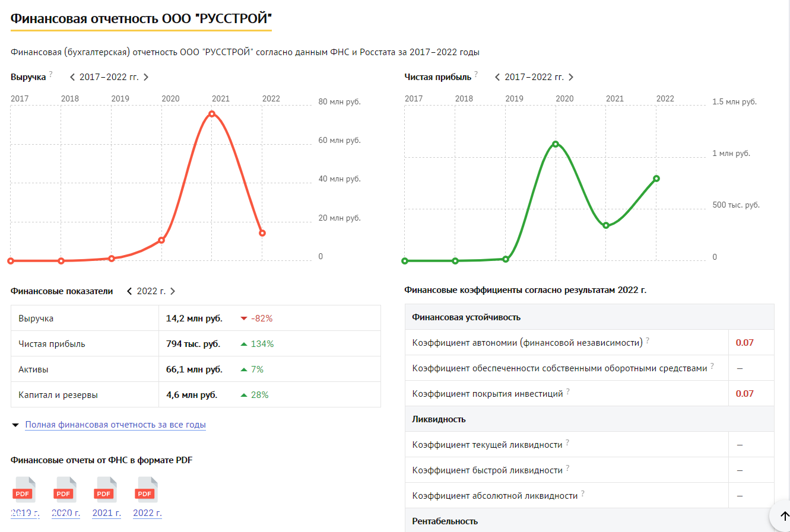The height and width of the screenshot is (532, 790).
Task: Go to next period in Чистая прибыль chart
Action: click(x=571, y=77)
